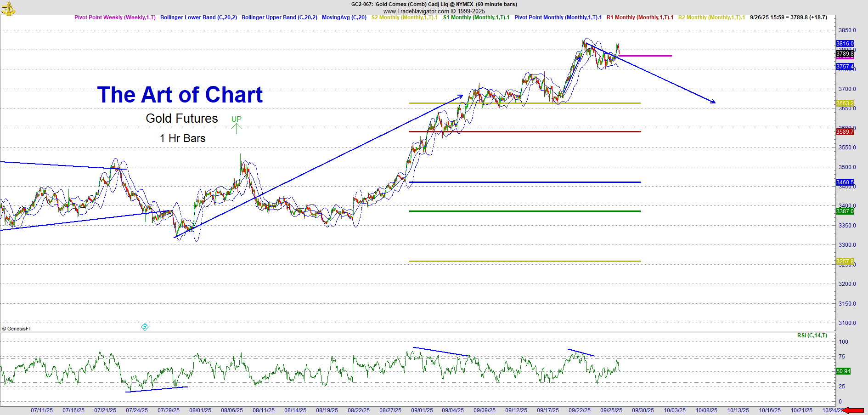The width and height of the screenshot is (868, 415).
Task: Select the green 50.94 RSI value tag
Action: 843,371
